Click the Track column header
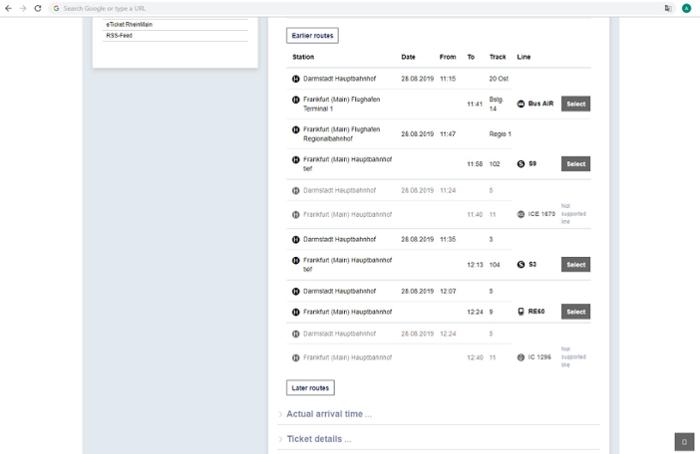 tap(497, 57)
